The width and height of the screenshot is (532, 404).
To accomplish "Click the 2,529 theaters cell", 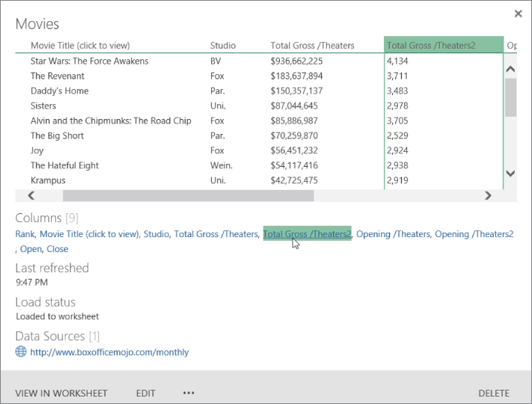I will pos(397,135).
